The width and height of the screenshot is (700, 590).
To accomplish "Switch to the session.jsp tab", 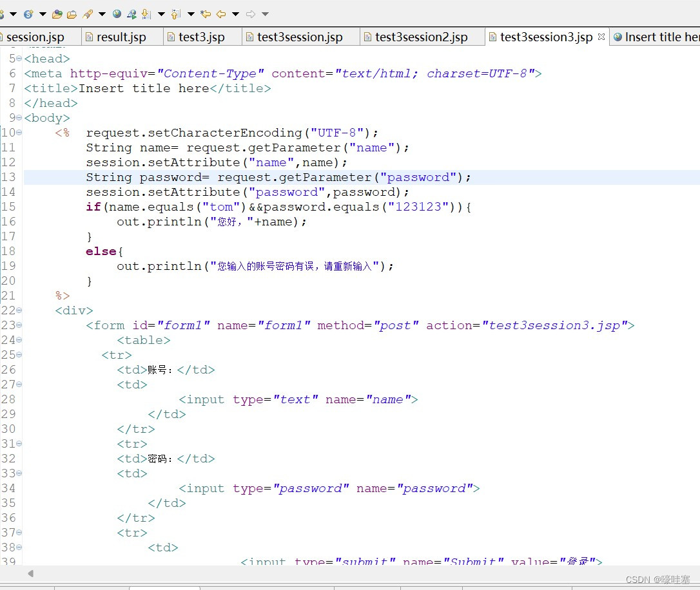I will pyautogui.click(x=35, y=37).
